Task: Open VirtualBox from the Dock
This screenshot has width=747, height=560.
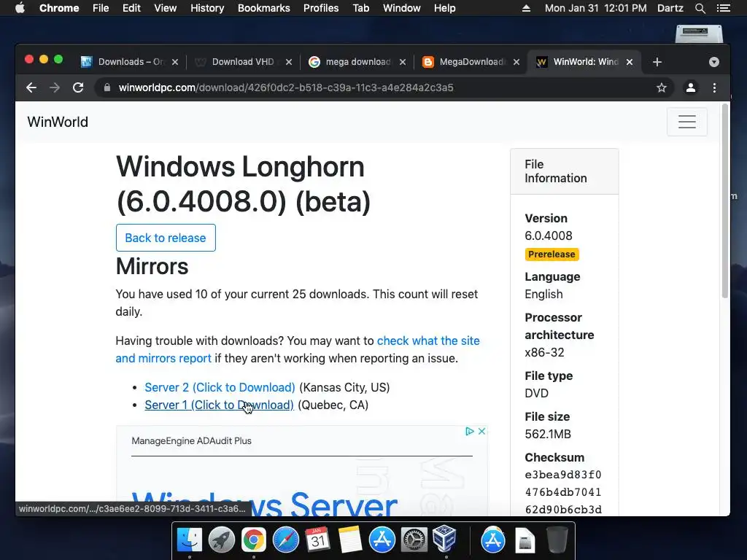Action: coord(444,538)
